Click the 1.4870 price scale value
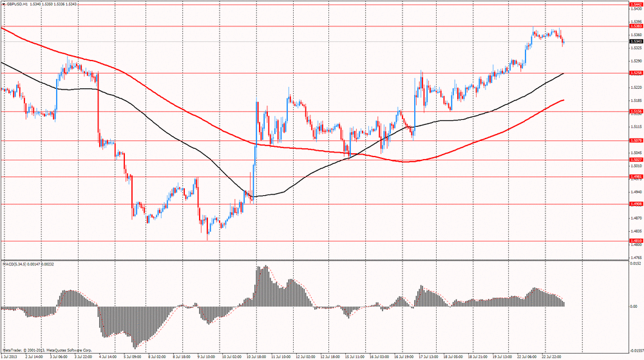The image size is (644, 360). pyautogui.click(x=636, y=218)
